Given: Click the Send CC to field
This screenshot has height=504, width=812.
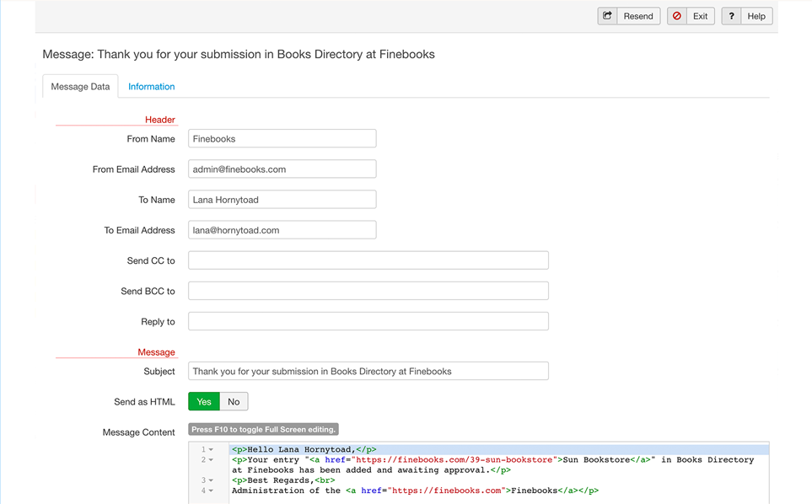Looking at the screenshot, I should click(368, 260).
